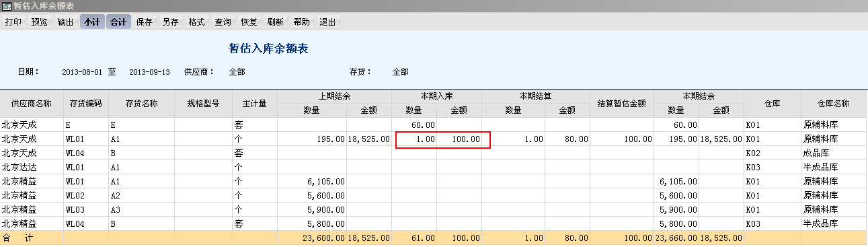Toggle the 小计 subtotal button
868x247 pixels.
point(92,22)
